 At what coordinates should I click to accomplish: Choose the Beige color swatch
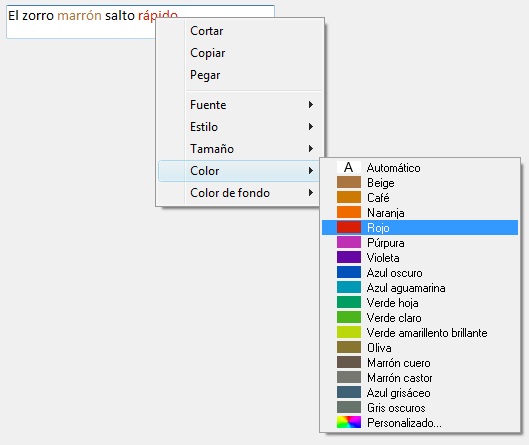tap(349, 182)
